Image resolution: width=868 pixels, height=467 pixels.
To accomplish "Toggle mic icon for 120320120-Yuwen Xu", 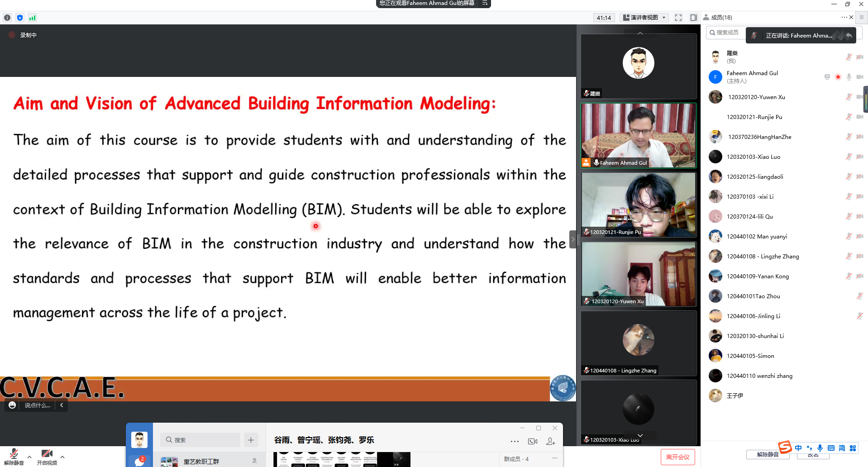I will click(849, 97).
